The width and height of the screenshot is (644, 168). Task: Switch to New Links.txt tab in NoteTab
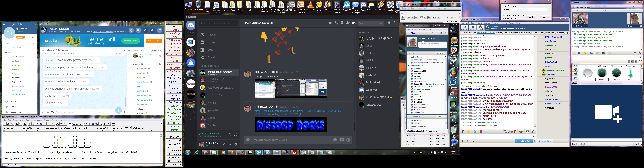pos(80,128)
